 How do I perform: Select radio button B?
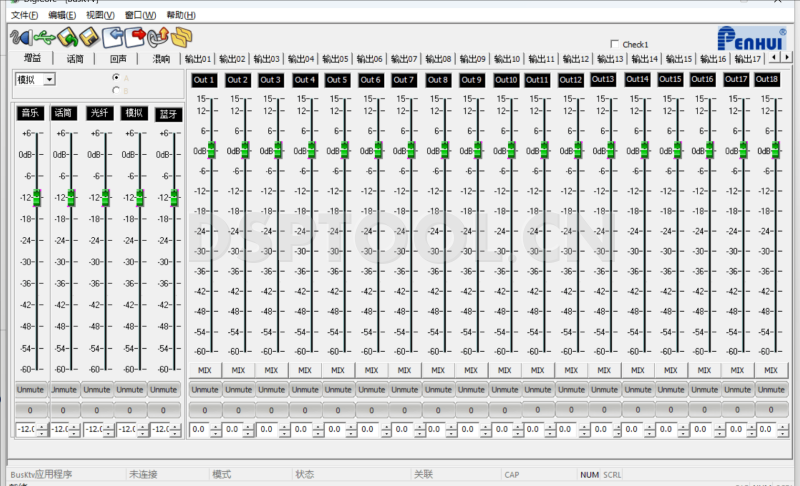116,90
